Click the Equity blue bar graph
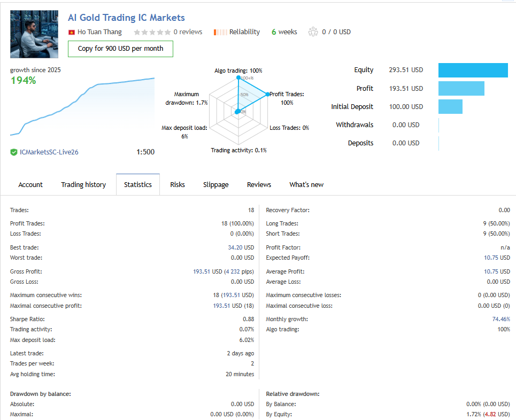The image size is (516, 420). click(473, 70)
